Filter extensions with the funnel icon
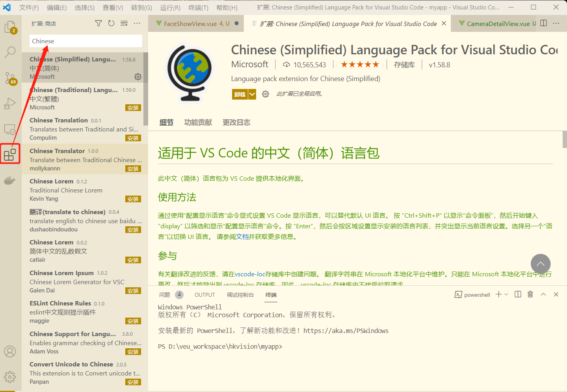 coord(99,24)
